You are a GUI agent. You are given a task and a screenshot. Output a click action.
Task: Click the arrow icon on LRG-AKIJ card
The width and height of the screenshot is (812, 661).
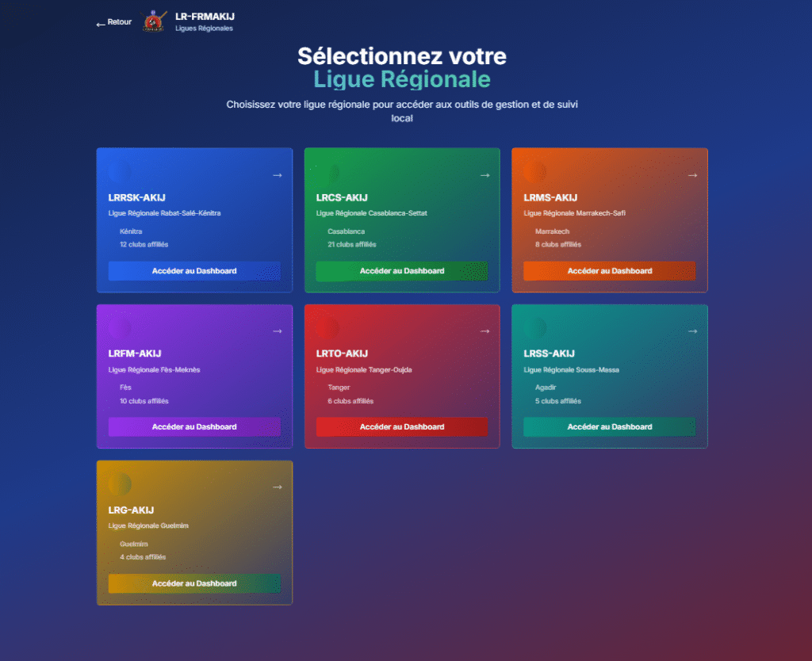coord(277,487)
